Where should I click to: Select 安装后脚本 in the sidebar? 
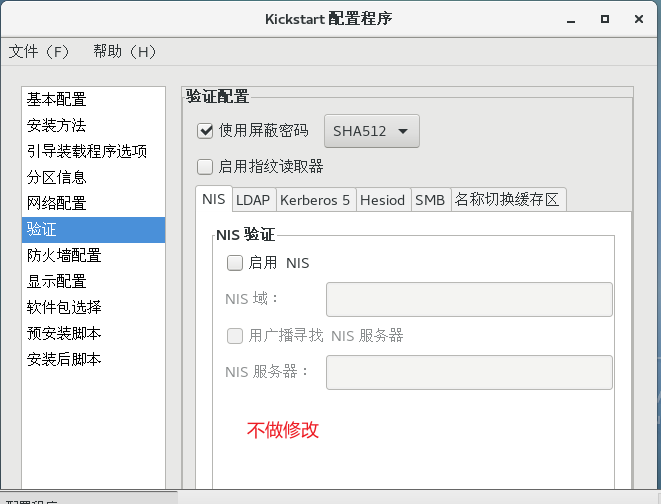tap(93, 359)
